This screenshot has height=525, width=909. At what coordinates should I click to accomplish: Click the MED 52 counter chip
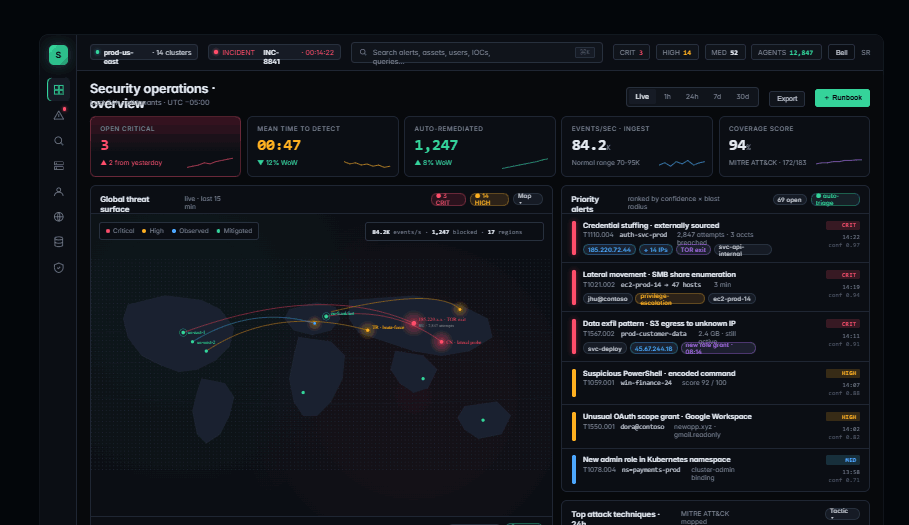(725, 53)
